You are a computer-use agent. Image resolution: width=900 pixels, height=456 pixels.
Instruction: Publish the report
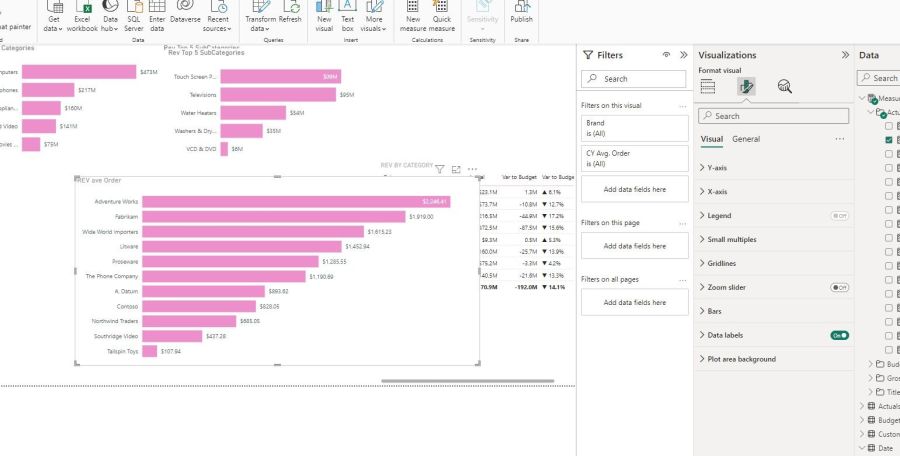point(521,13)
